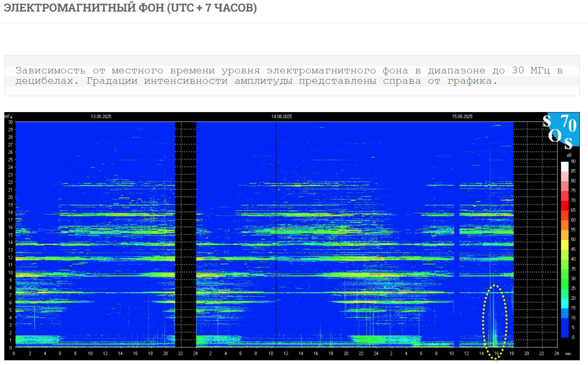This screenshot has height=365, width=588.
Task: Click the дБ legend unit label
Action: point(570,155)
